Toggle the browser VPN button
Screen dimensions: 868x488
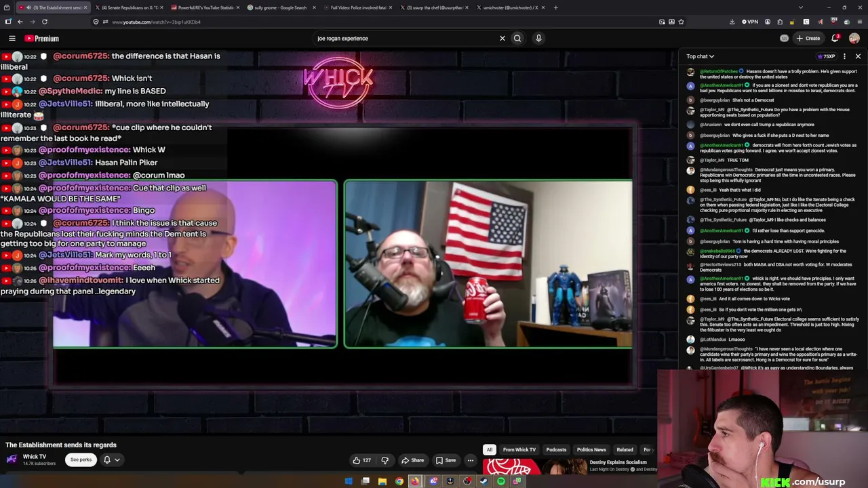coord(750,22)
